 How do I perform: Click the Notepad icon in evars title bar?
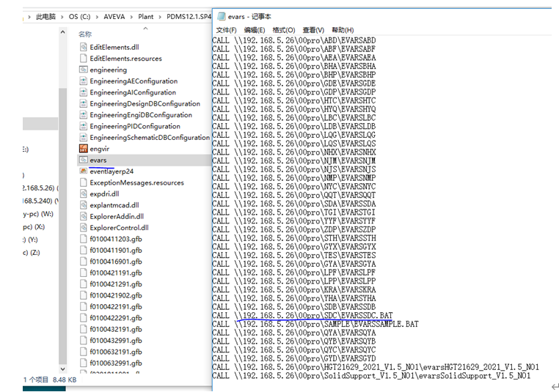(x=222, y=16)
